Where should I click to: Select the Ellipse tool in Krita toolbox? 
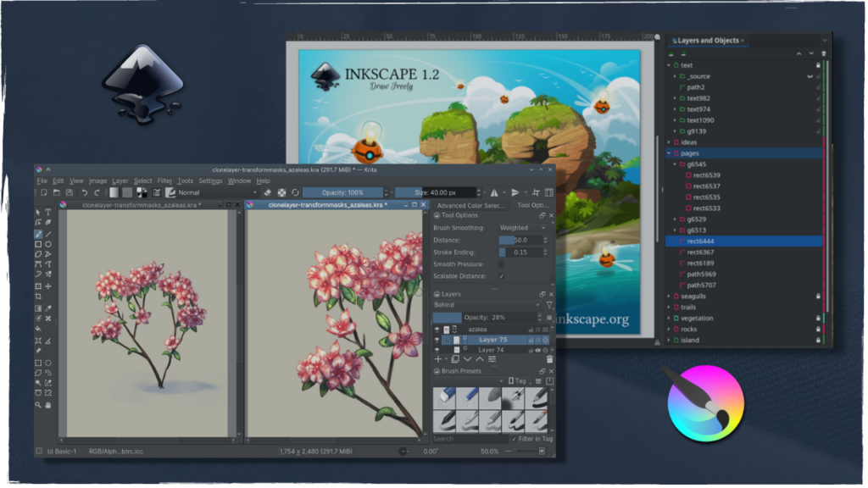(48, 244)
